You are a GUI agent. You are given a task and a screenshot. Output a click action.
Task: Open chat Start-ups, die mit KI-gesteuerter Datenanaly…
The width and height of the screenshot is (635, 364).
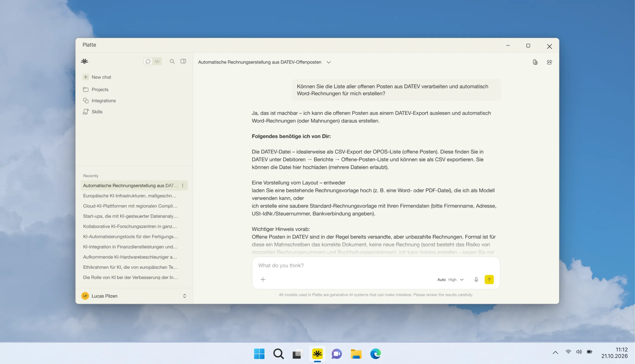[130, 216]
